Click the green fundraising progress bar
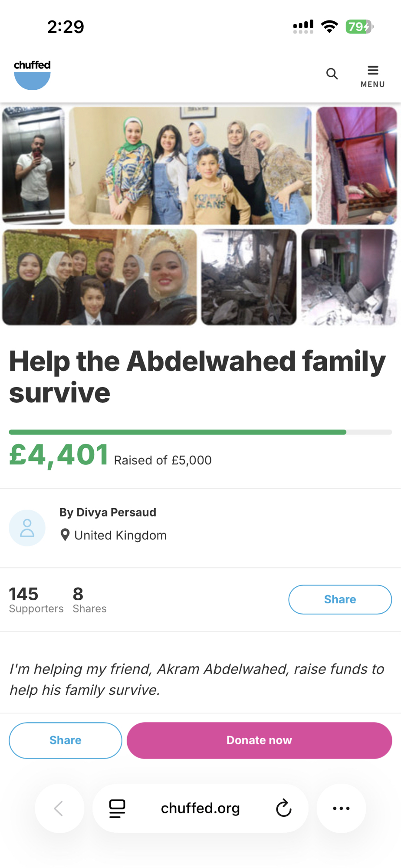 pos(200,432)
